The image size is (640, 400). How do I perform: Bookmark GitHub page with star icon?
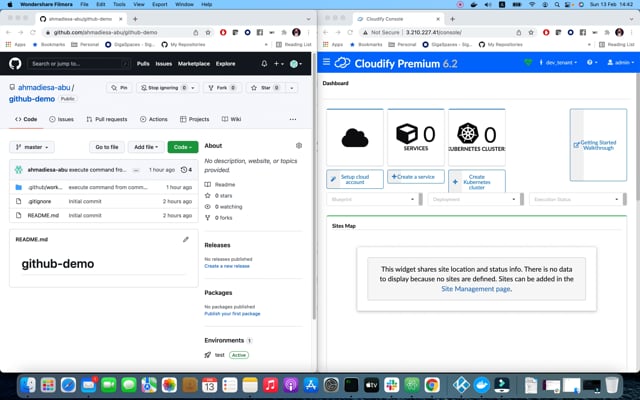click(x=208, y=33)
